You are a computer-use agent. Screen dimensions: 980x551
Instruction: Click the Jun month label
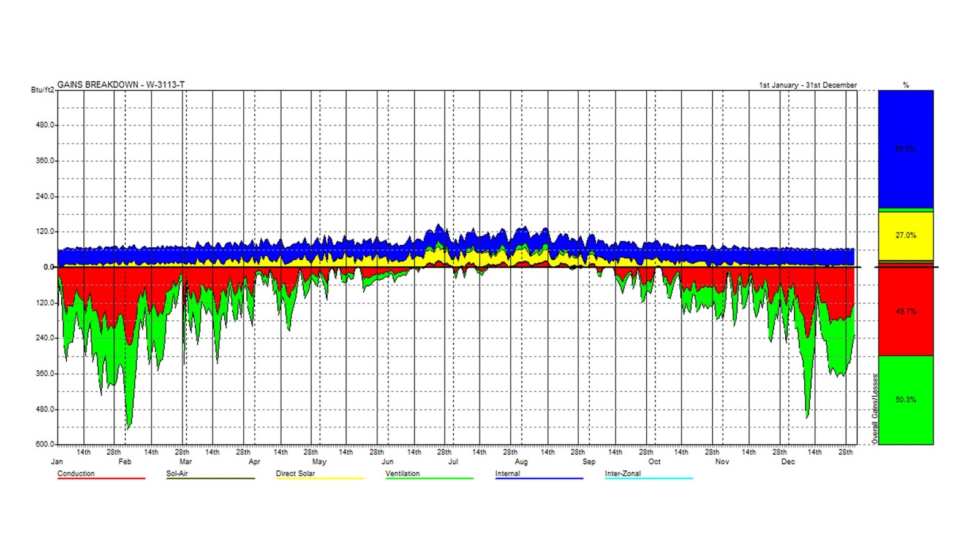(x=387, y=462)
